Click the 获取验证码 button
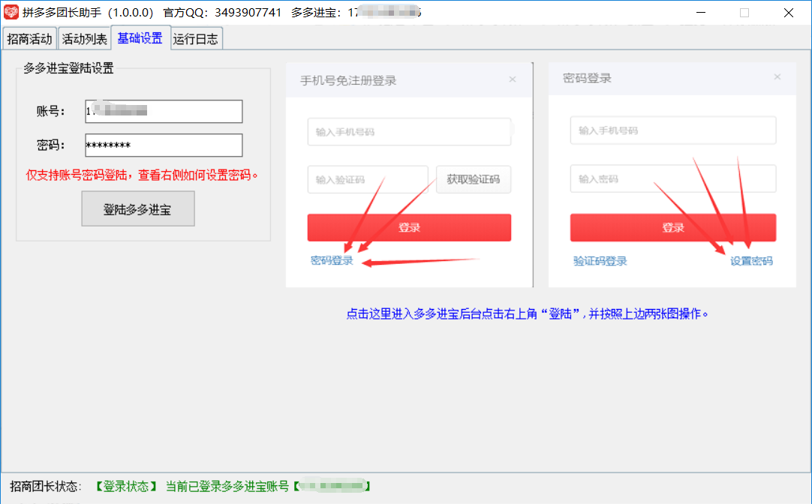This screenshot has height=504, width=812. click(473, 179)
